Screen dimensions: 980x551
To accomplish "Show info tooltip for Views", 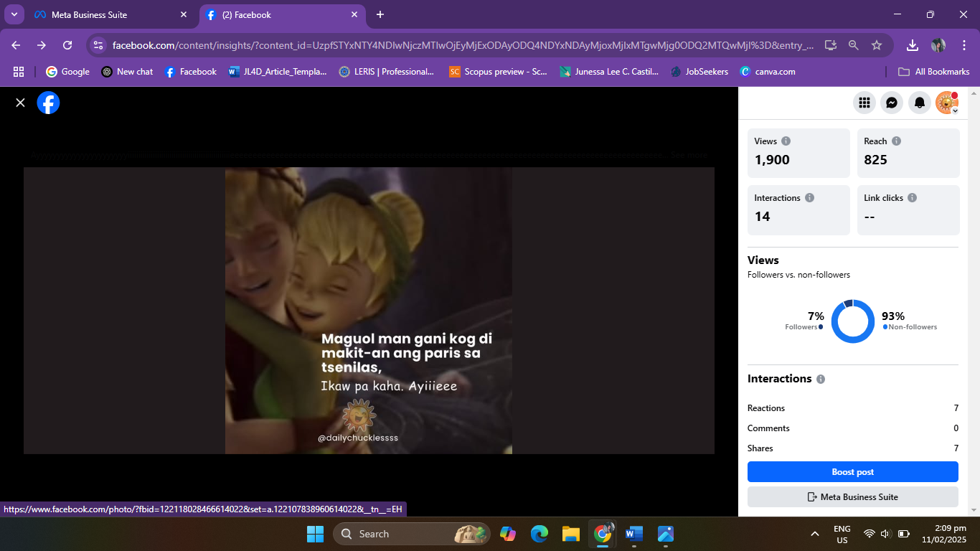I will [x=786, y=141].
